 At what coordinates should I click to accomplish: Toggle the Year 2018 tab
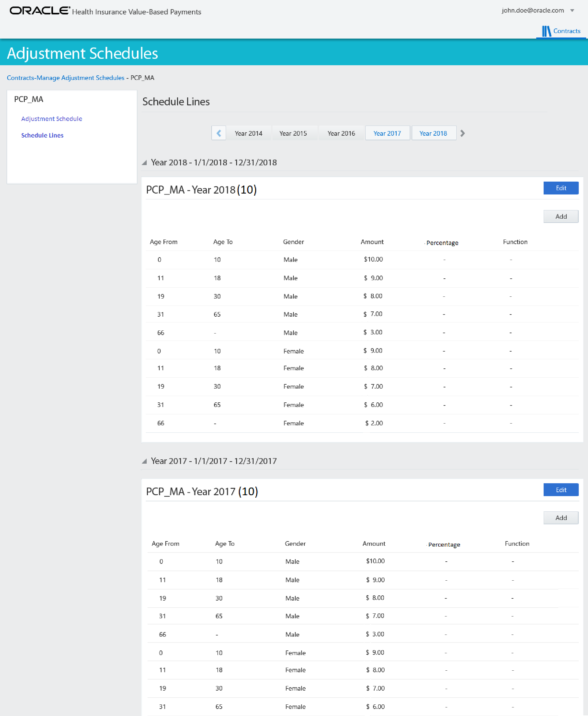click(x=433, y=133)
